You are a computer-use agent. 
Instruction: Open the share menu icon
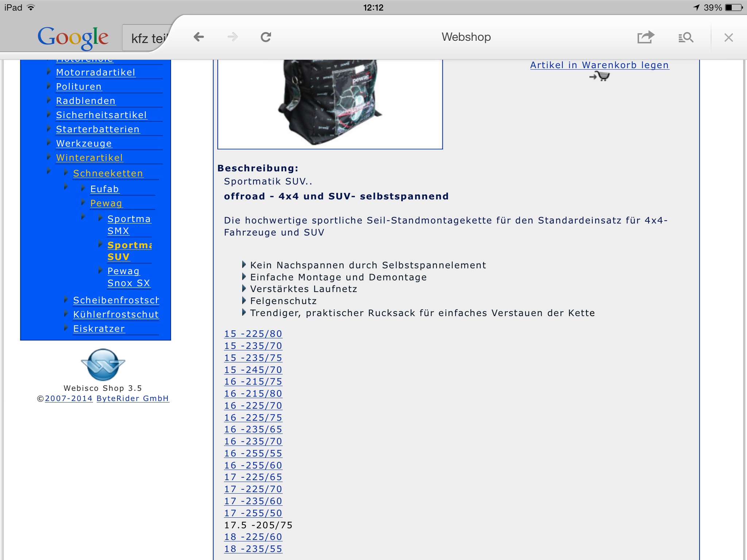[646, 37]
